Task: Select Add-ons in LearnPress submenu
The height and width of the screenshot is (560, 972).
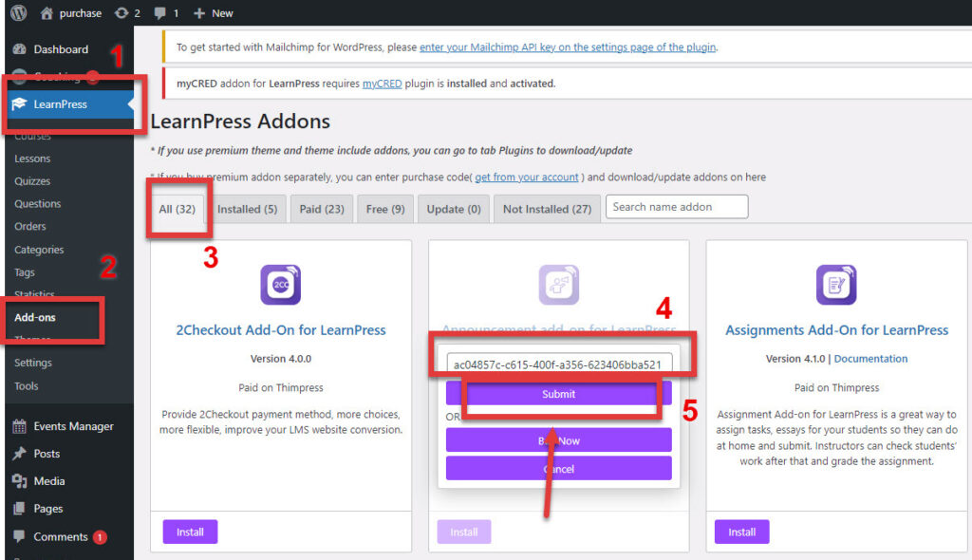Action: 35,317
